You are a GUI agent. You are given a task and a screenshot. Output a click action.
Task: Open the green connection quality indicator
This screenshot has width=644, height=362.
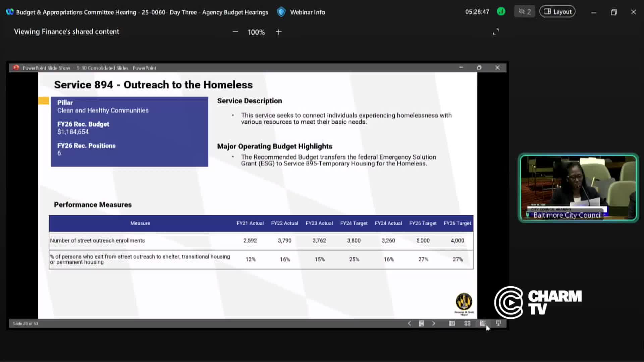click(x=501, y=12)
